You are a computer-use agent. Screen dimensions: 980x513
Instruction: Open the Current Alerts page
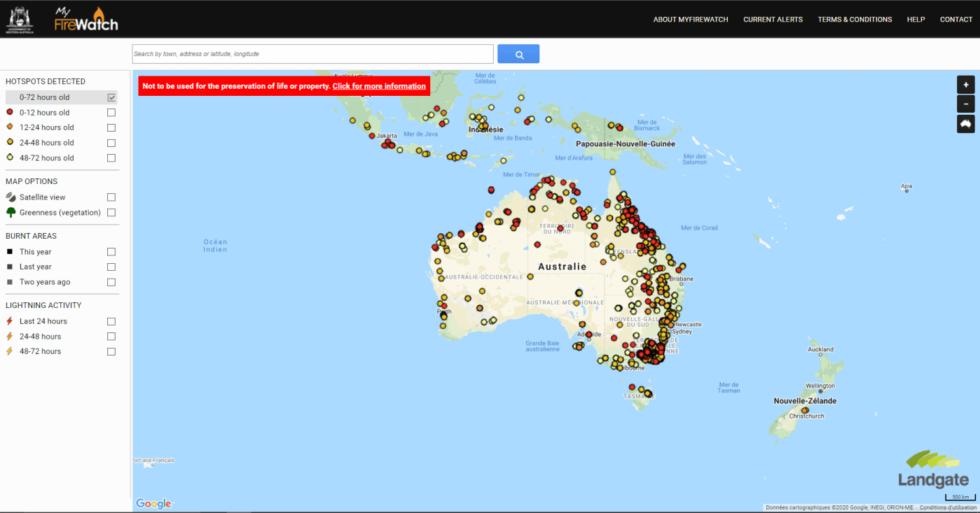click(773, 20)
